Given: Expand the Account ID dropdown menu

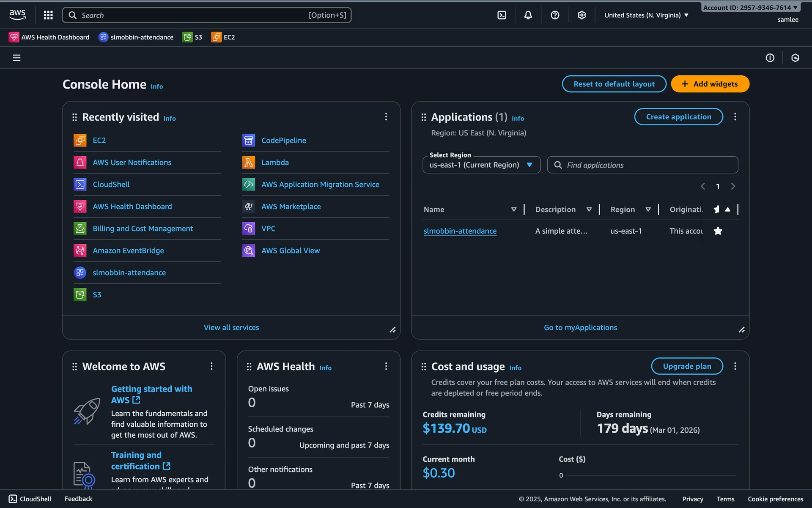Looking at the screenshot, I should pos(750,8).
